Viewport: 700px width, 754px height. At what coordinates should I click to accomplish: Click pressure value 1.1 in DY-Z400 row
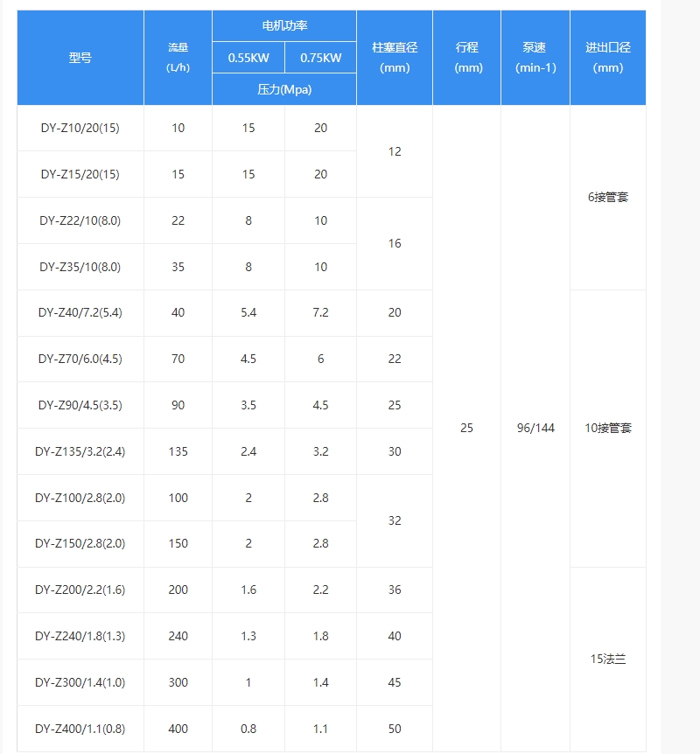321,729
